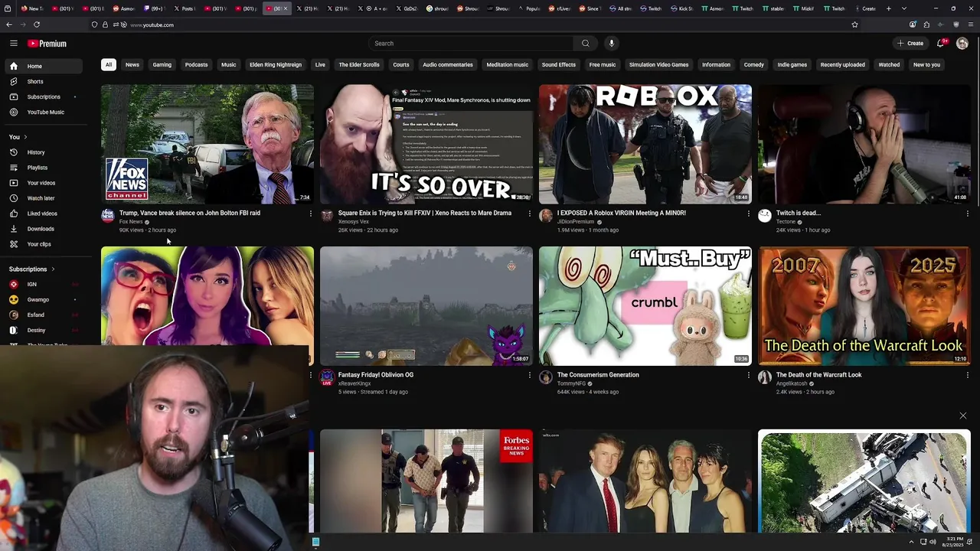Open Destiny subscription channel

tap(44, 330)
